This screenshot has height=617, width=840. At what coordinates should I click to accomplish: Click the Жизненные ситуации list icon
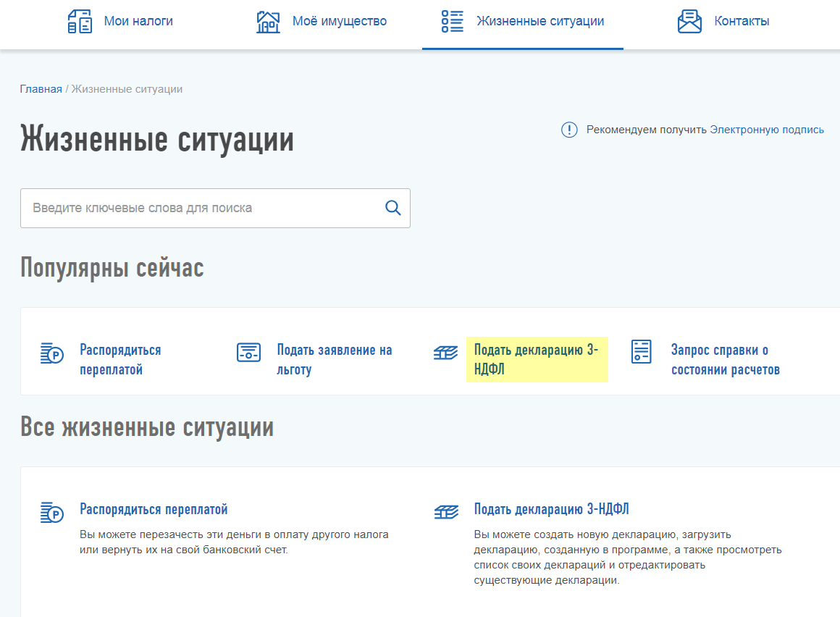[x=452, y=22]
